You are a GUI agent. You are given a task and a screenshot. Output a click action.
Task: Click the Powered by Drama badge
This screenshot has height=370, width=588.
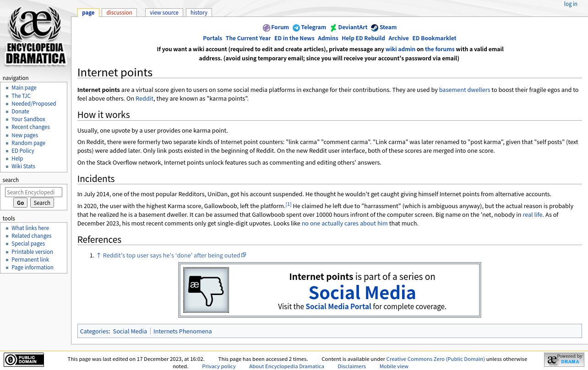[x=564, y=360]
